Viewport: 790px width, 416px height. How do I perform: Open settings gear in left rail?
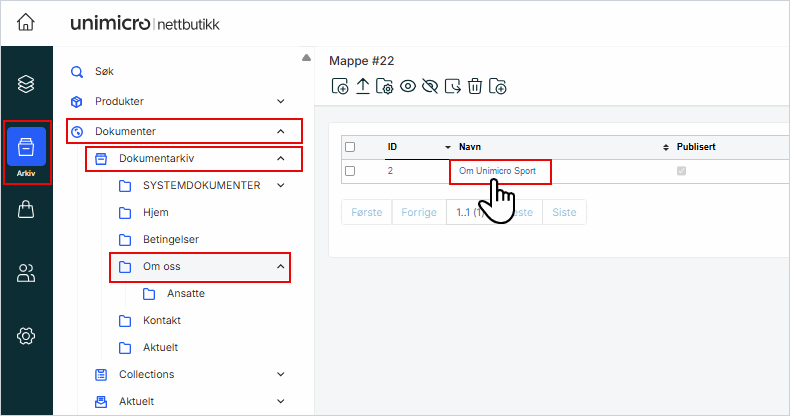[26, 336]
